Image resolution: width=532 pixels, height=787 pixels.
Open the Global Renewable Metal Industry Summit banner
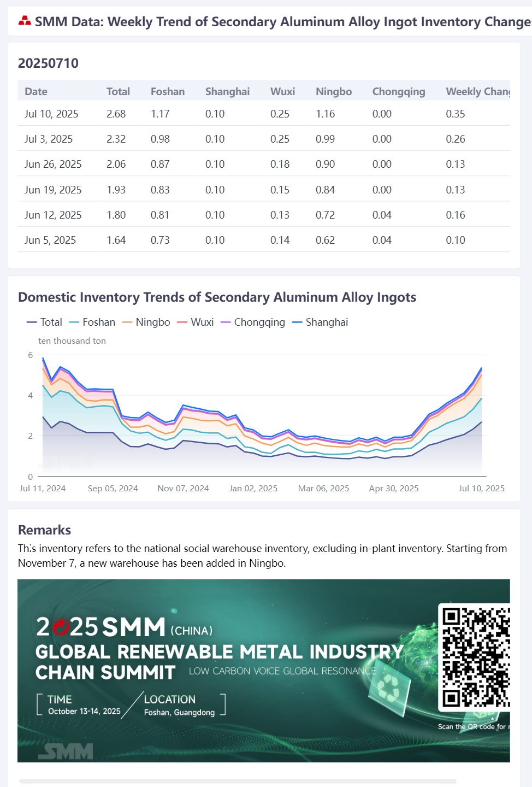coord(264,671)
